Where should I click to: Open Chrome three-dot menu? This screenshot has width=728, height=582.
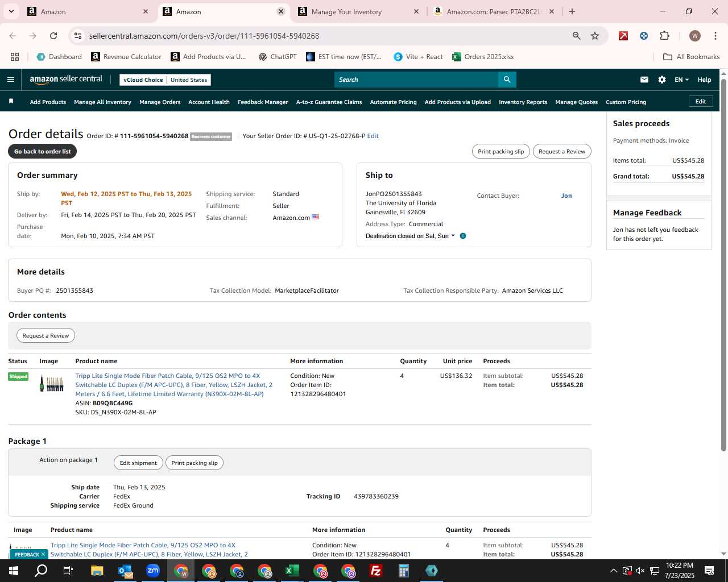[714, 36]
